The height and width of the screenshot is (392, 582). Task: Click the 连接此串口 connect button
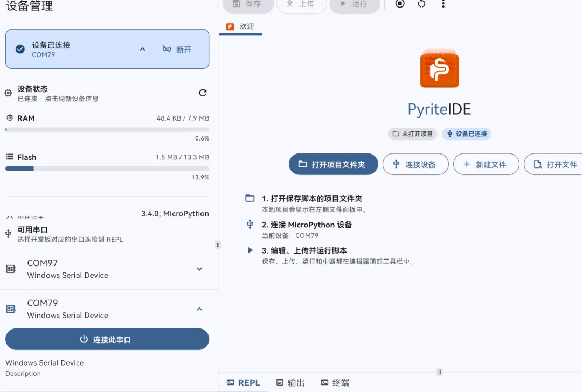107,339
